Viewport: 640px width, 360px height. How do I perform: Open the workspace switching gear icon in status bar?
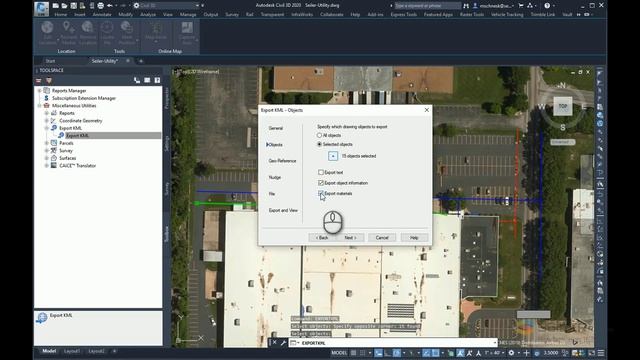pyautogui.click(x=511, y=353)
